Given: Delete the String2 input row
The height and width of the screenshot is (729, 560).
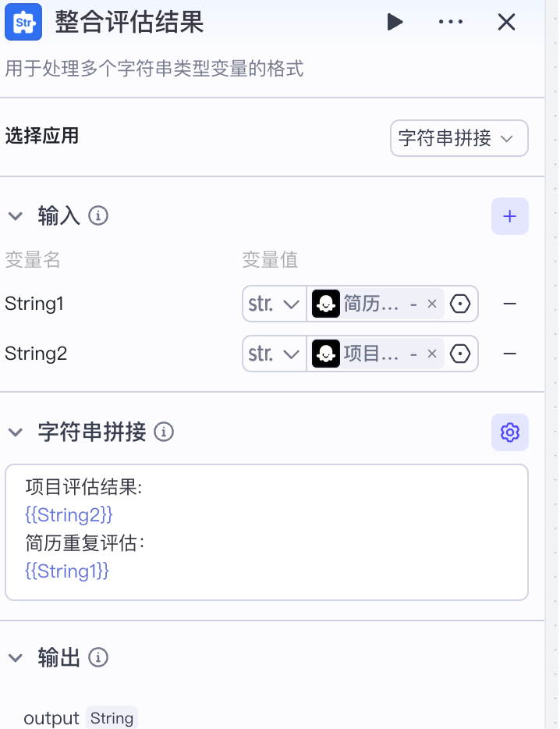Looking at the screenshot, I should 510,354.
